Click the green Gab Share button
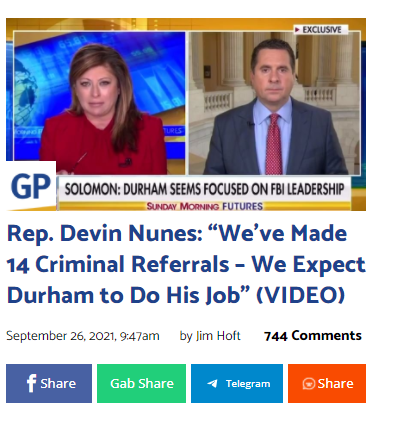The height and width of the screenshot is (428, 414). pyautogui.click(x=141, y=383)
